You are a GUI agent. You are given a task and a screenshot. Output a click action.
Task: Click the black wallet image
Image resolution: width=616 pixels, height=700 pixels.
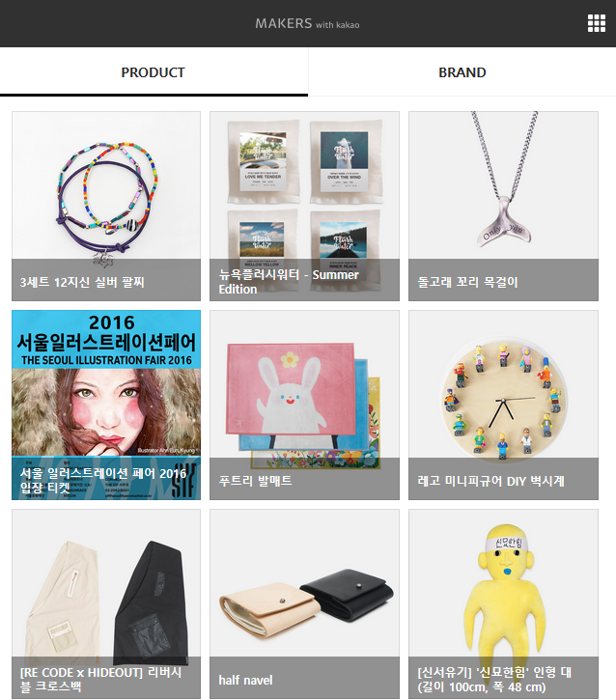(347, 594)
